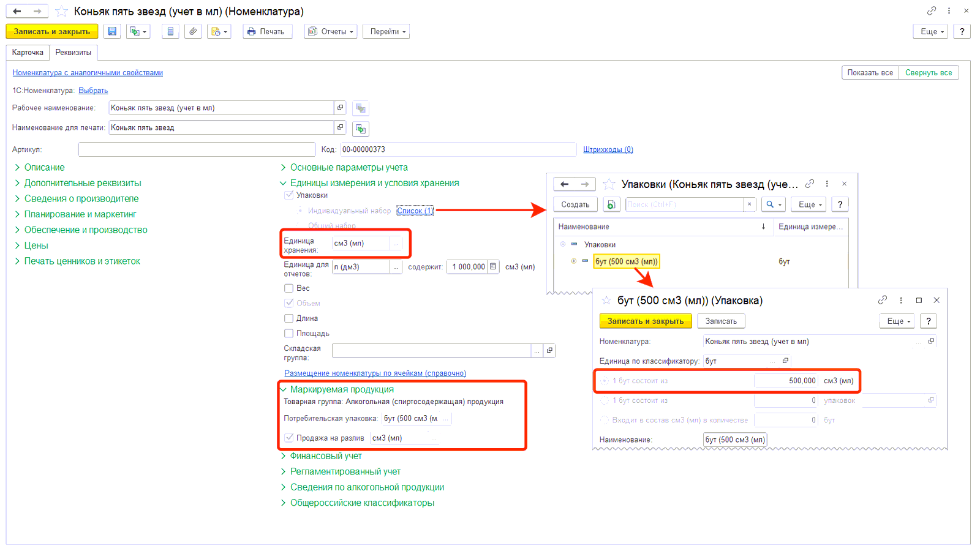The image size is (980, 551).
Task: Switch to the Карточка tab
Action: 28,53
